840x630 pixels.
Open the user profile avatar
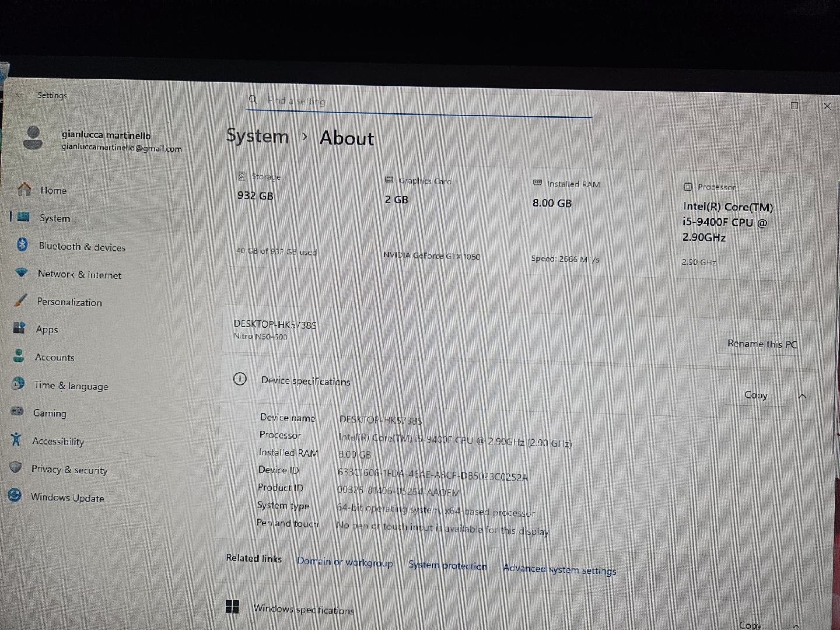33,138
